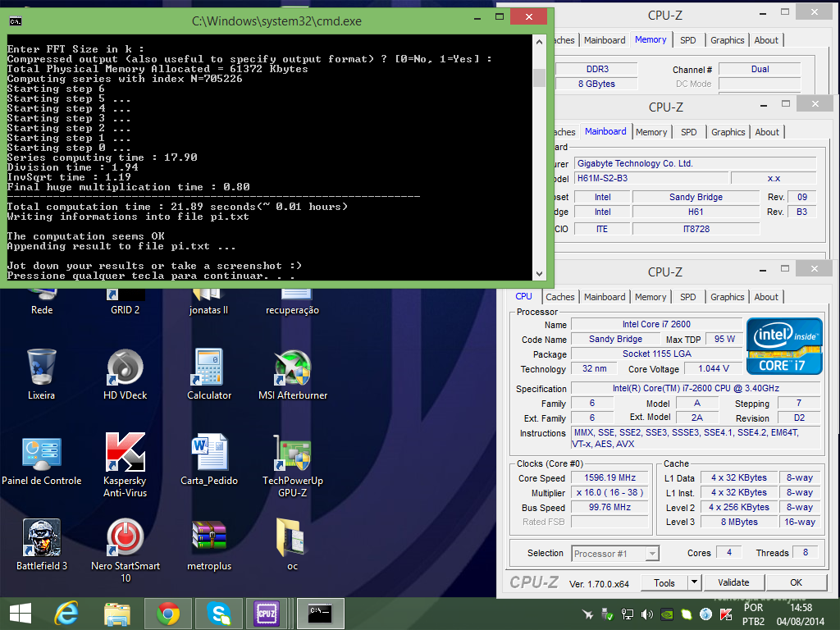Launch Kaspersky Anti-Virus desktop shortcut

point(125,465)
